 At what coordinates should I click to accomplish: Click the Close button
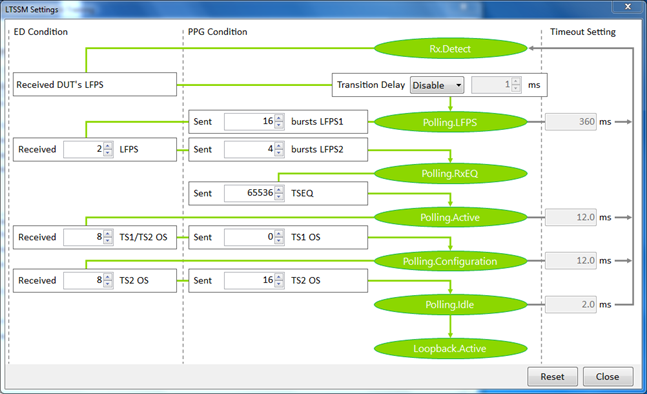tap(608, 377)
